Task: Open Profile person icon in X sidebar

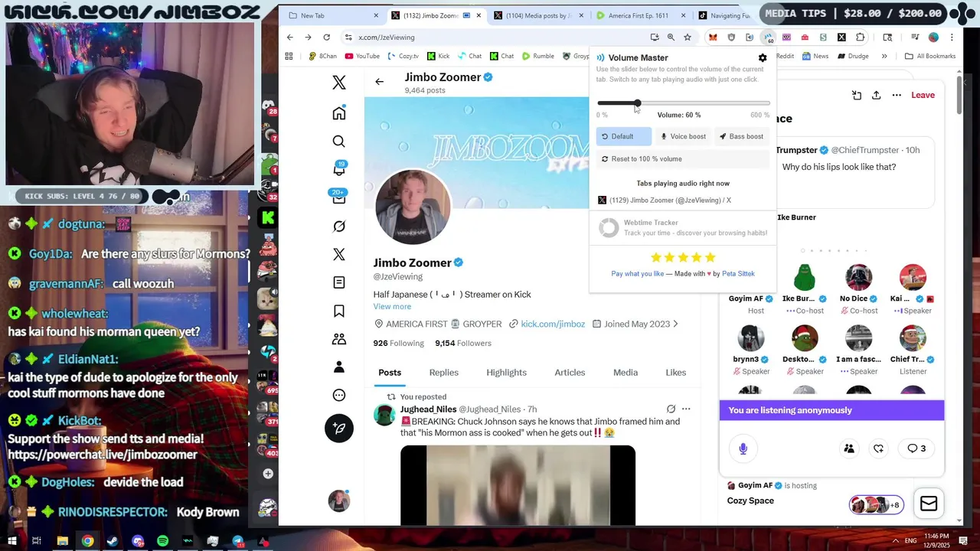Action: click(339, 367)
